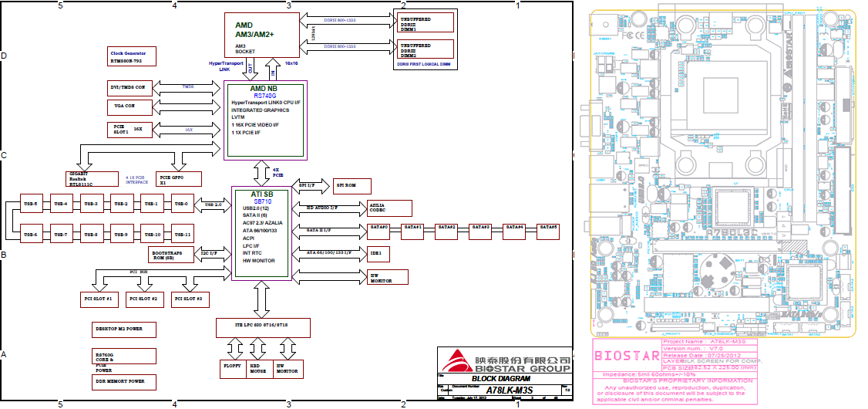The width and height of the screenshot is (868, 409).
Task: Select the DESKTOP M2 POWER block
Action: 125,330
